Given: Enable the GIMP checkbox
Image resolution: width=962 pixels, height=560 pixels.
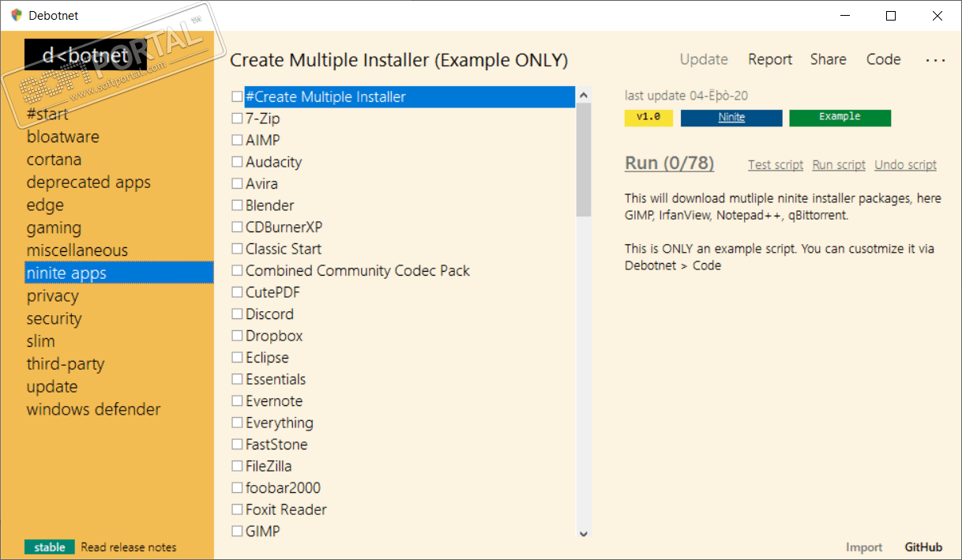Looking at the screenshot, I should tap(237, 532).
